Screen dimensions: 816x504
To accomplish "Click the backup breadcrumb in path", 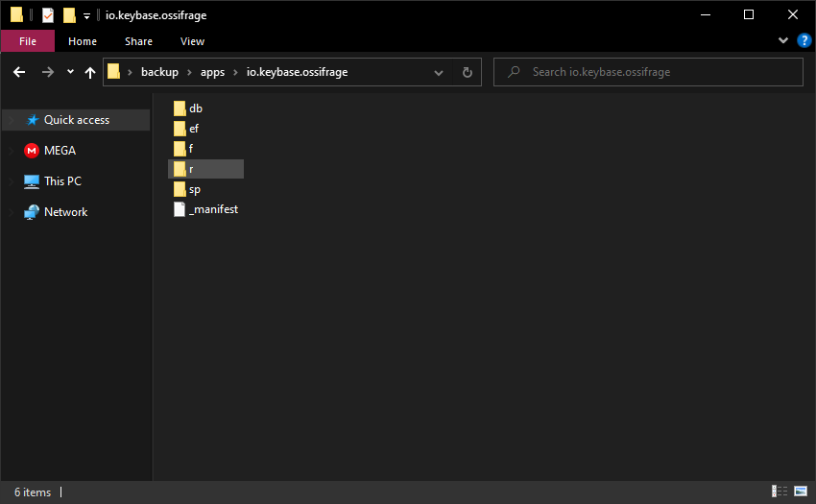I will click(x=159, y=72).
